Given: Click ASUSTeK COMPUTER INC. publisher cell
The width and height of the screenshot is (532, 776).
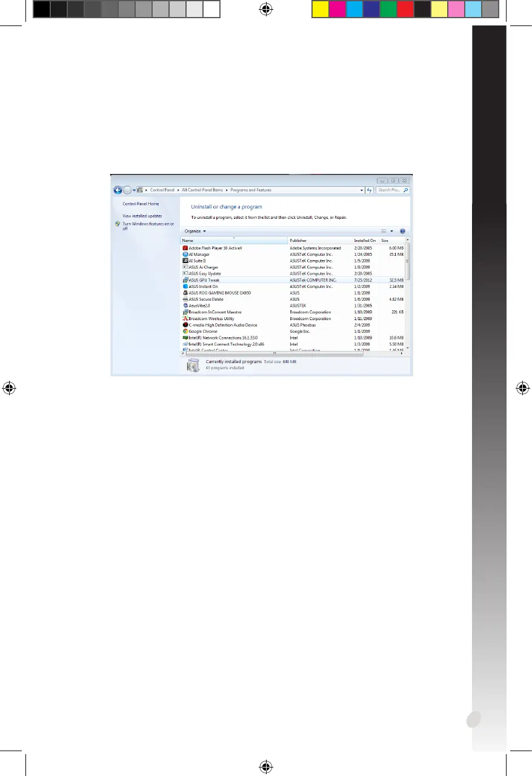Looking at the screenshot, I should click(313, 280).
